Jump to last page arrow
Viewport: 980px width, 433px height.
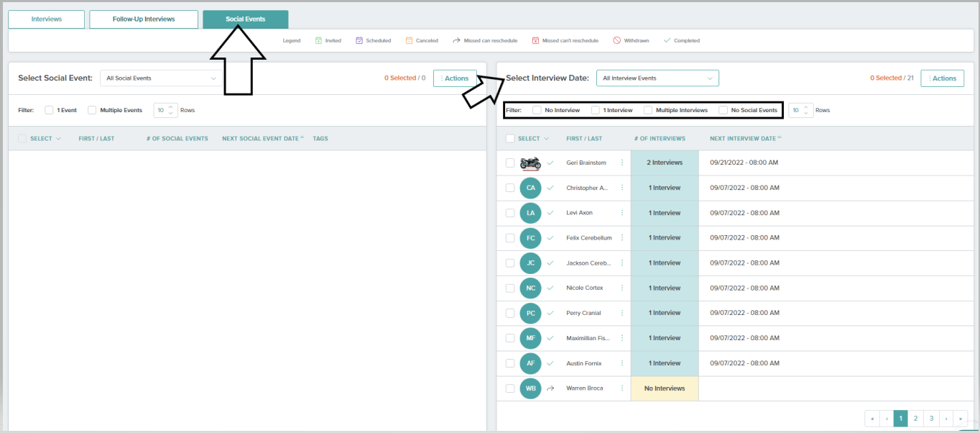pos(961,418)
